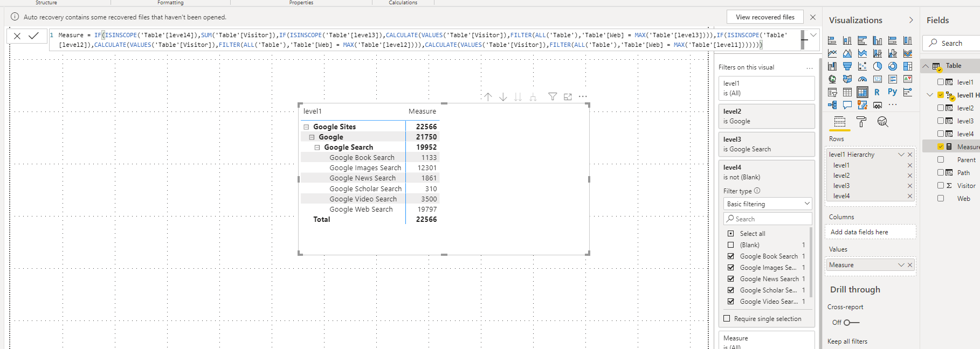
Task: Collapse the Table node in Fields
Action: coord(926,66)
